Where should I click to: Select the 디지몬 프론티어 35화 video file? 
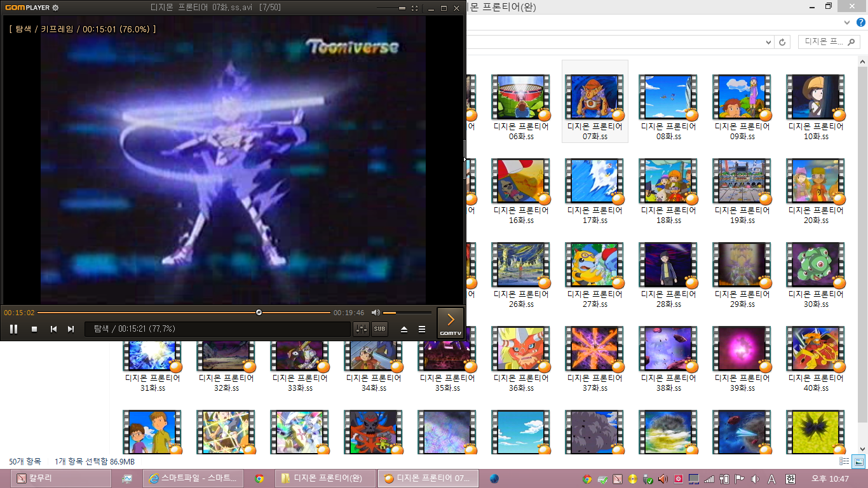(x=447, y=365)
